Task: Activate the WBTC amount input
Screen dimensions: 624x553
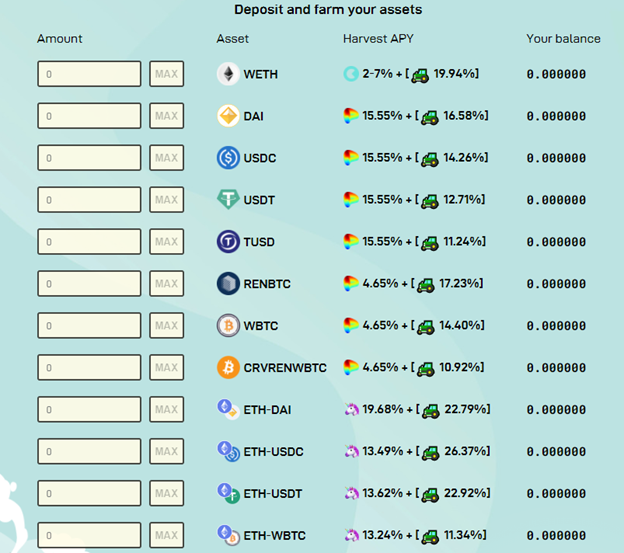Action: click(x=89, y=325)
